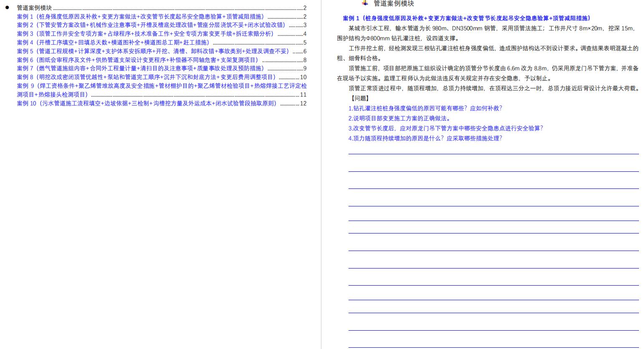The image size is (644, 349).
Task: Click the 案例 7 燃气管道 TOC entry
Action: [140, 68]
